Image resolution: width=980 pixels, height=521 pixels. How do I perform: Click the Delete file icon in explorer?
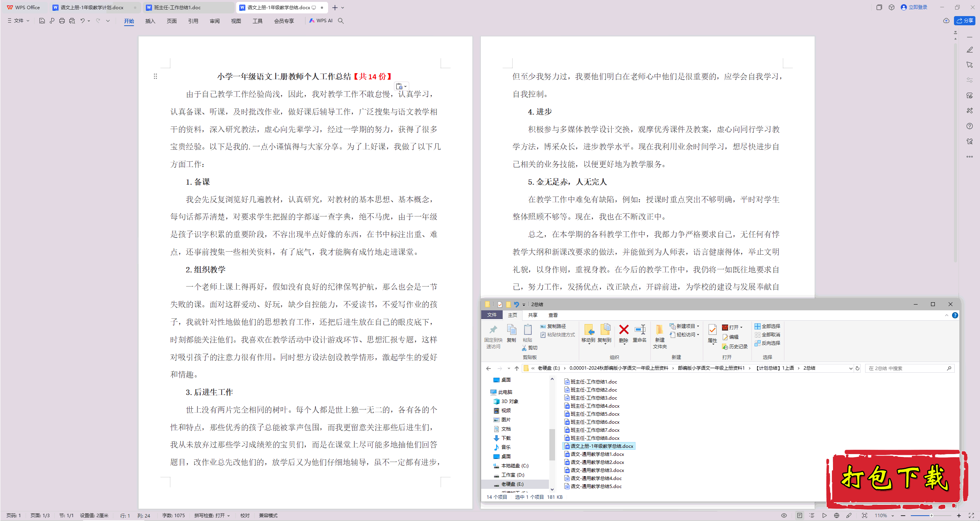[x=624, y=331]
